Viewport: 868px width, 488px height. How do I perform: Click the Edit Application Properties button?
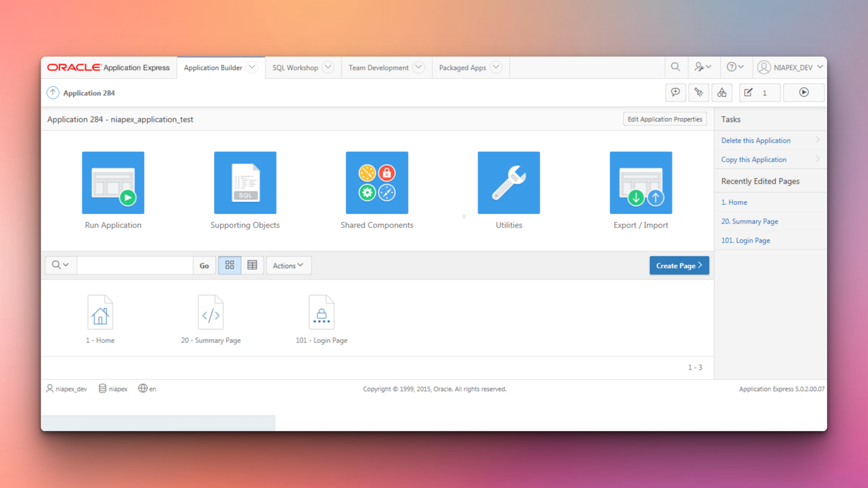(x=665, y=119)
